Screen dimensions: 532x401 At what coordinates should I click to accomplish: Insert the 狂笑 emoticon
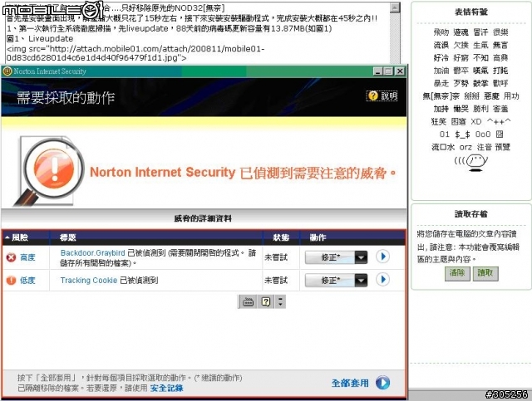438,121
